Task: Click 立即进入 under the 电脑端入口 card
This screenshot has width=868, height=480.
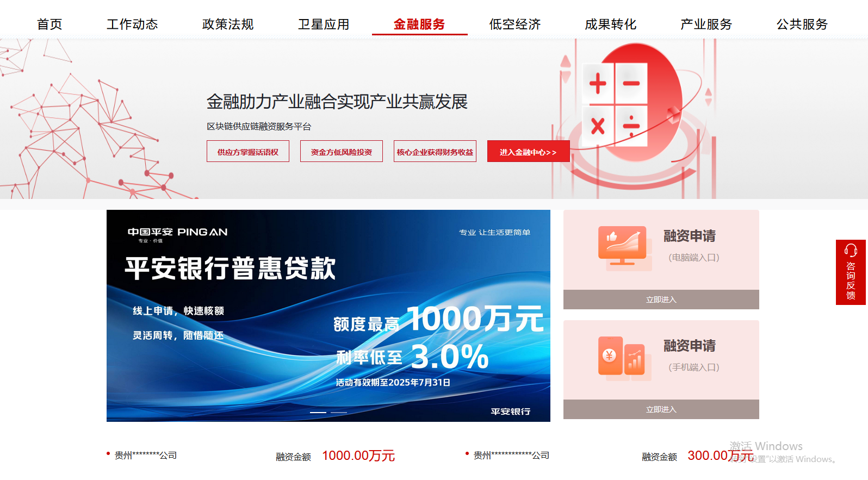Action: (661, 300)
